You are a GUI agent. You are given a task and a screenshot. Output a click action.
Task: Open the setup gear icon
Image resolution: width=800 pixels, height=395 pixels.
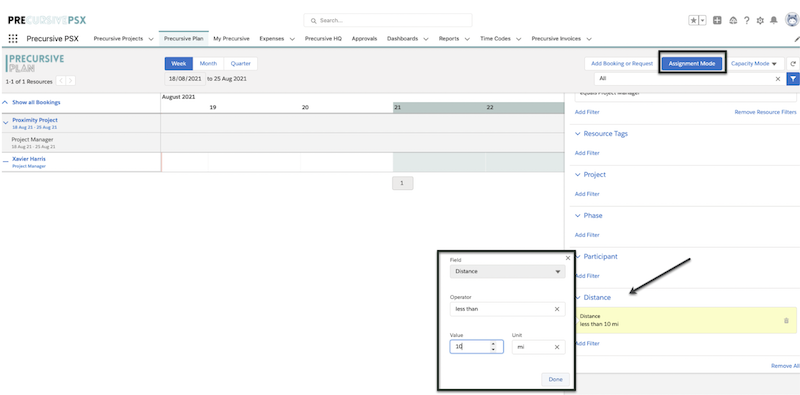click(760, 20)
